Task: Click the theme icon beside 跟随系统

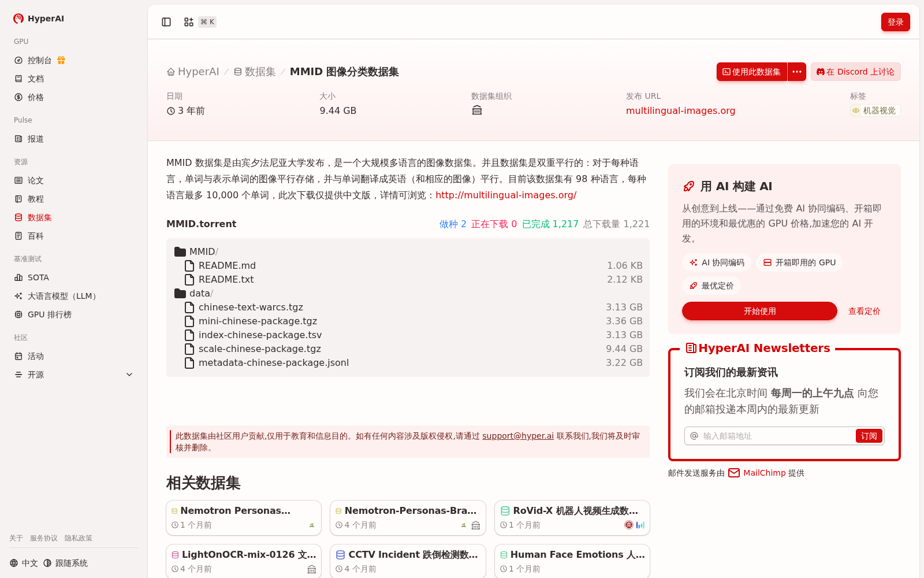Action: pos(47,563)
